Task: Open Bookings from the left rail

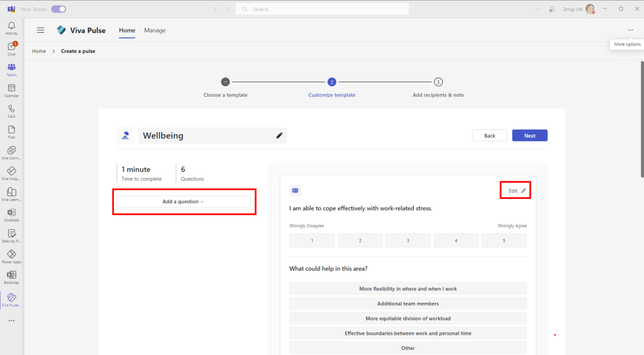Action: click(x=11, y=276)
